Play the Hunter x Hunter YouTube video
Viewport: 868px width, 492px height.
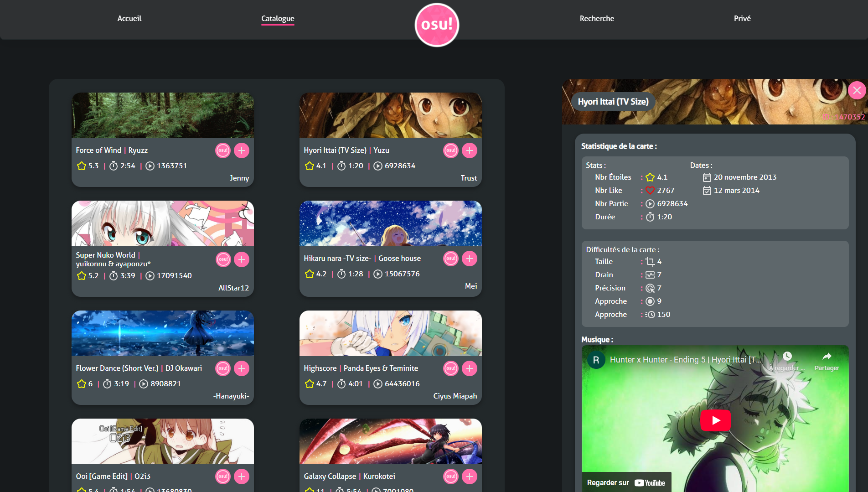coord(715,420)
